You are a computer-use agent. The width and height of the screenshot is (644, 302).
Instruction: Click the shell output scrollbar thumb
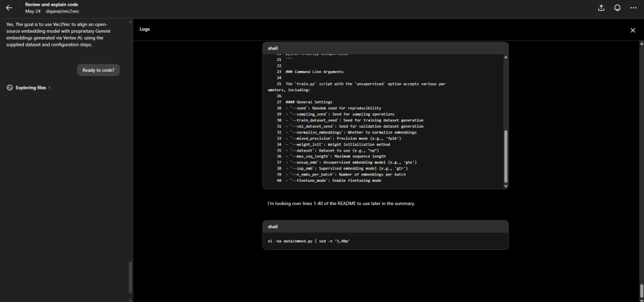pyautogui.click(x=506, y=156)
